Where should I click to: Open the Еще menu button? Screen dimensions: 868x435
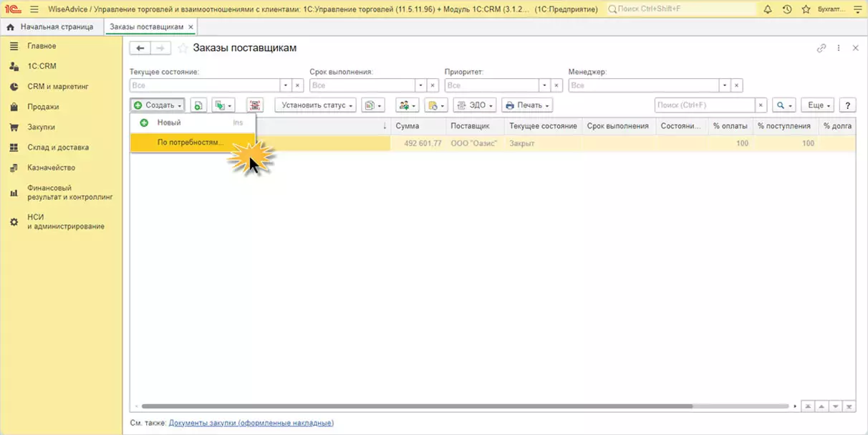[x=818, y=105]
